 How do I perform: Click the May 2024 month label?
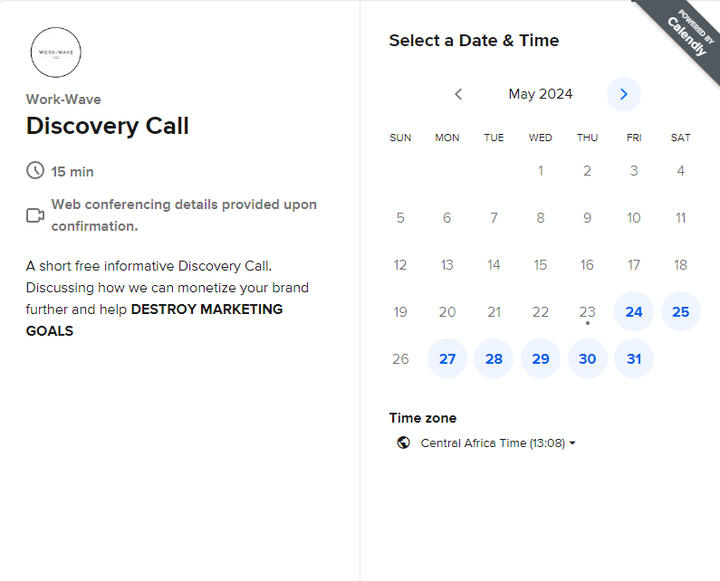pos(540,94)
